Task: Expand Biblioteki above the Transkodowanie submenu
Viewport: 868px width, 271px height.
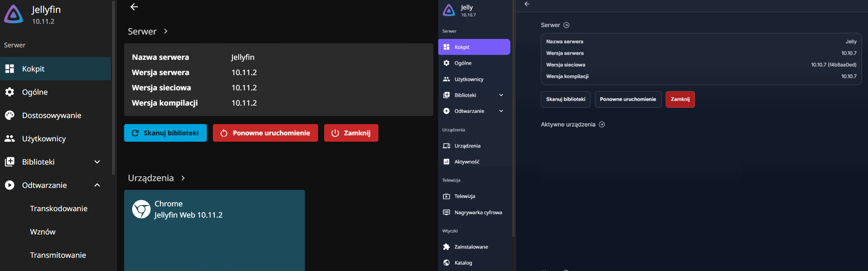Action: click(x=97, y=162)
